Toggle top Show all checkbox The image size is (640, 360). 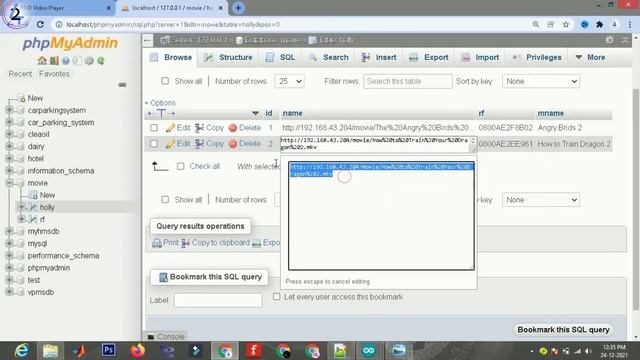[x=165, y=81]
